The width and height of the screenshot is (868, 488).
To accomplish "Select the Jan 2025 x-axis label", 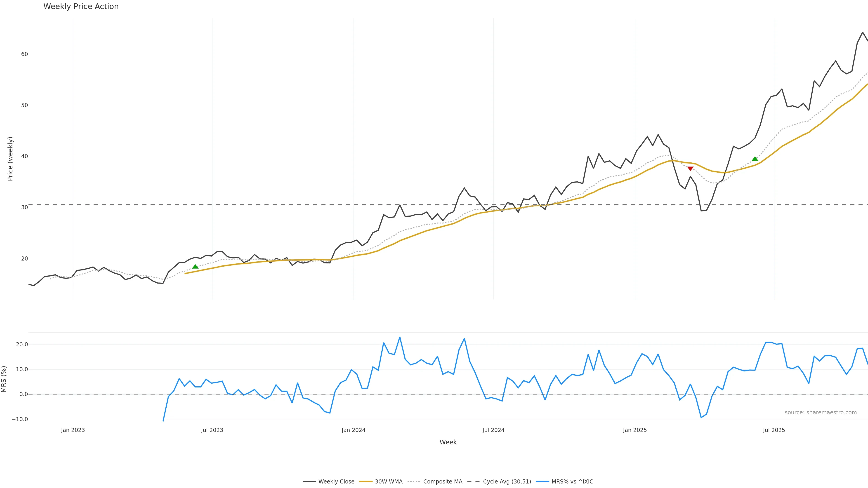I will (635, 430).
